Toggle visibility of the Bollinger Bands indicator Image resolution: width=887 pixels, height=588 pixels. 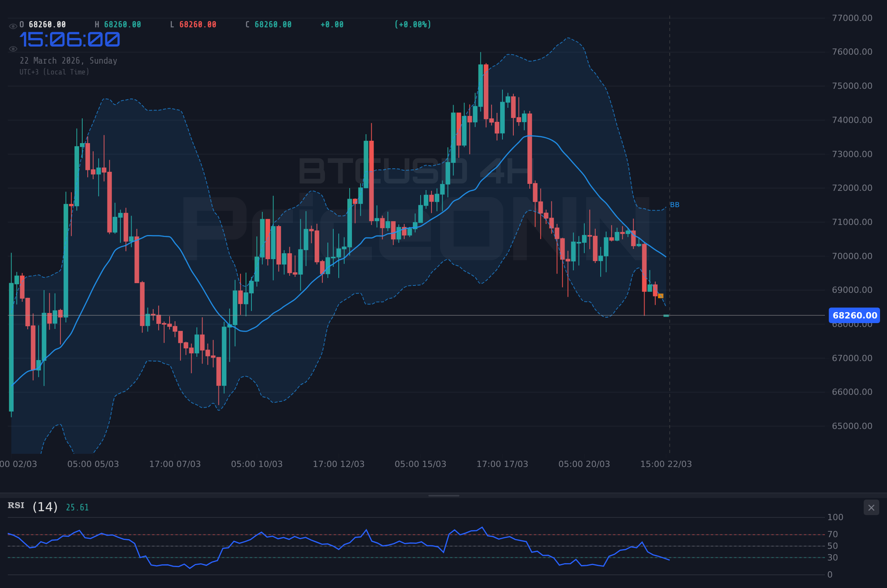pyautogui.click(x=13, y=48)
